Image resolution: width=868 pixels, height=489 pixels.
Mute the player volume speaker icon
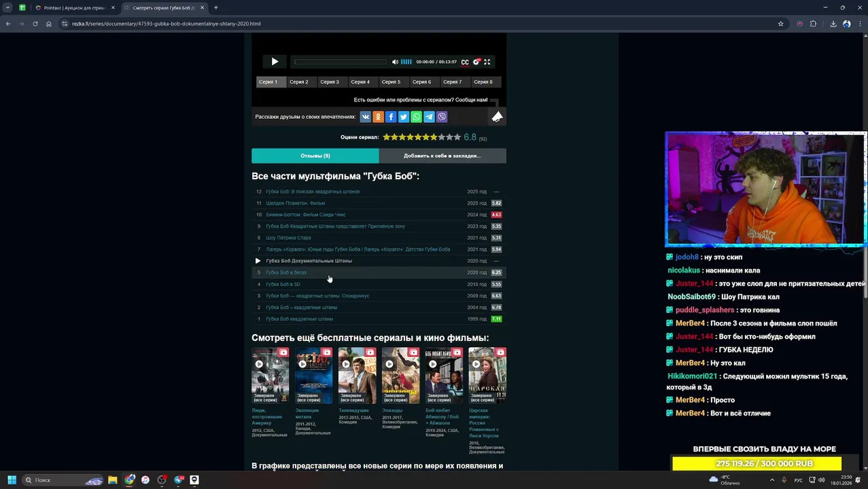pyautogui.click(x=395, y=62)
